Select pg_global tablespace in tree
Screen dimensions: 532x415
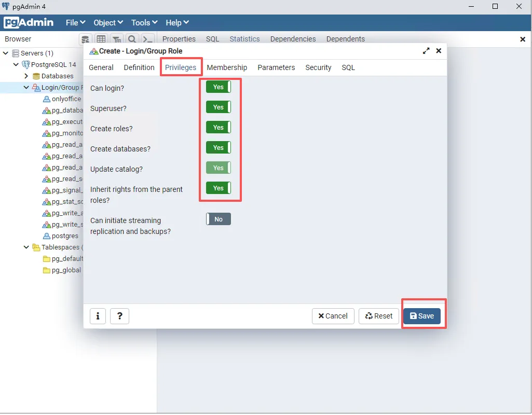(x=66, y=270)
